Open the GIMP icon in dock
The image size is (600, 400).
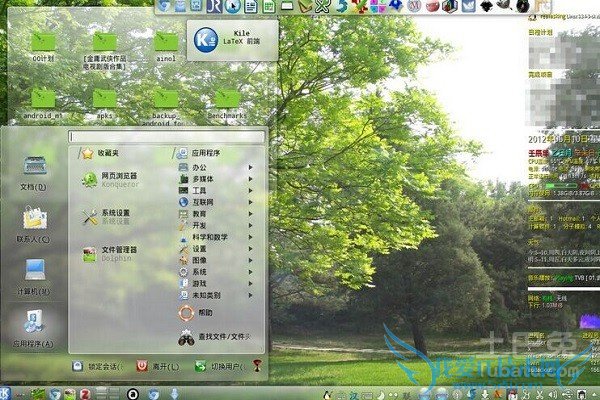(504, 5)
